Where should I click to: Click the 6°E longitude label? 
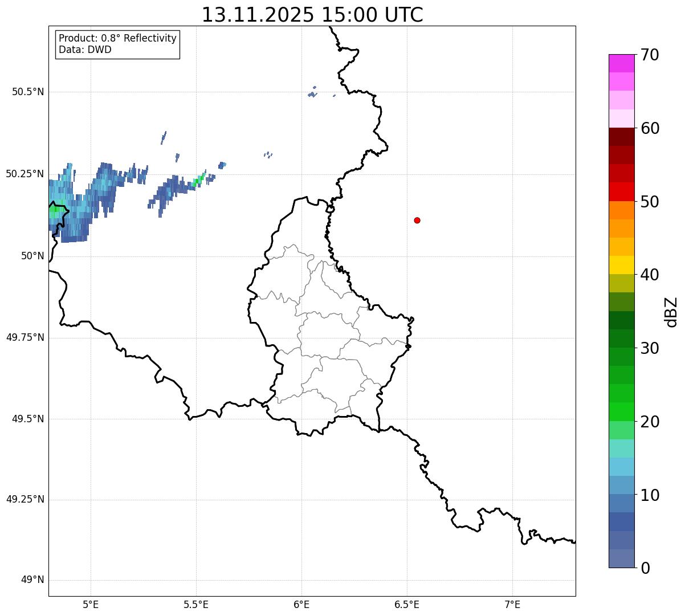click(x=301, y=604)
